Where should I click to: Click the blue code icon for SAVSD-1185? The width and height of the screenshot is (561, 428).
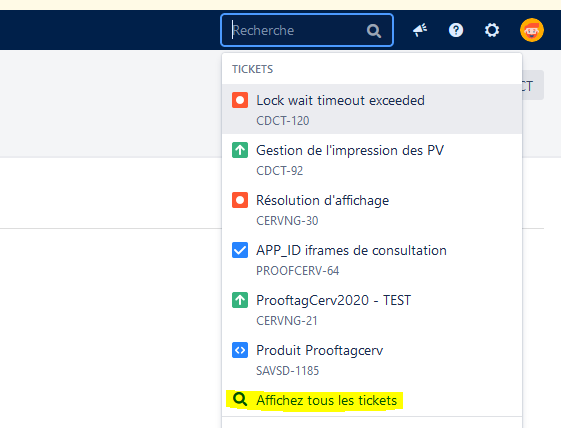(x=240, y=350)
